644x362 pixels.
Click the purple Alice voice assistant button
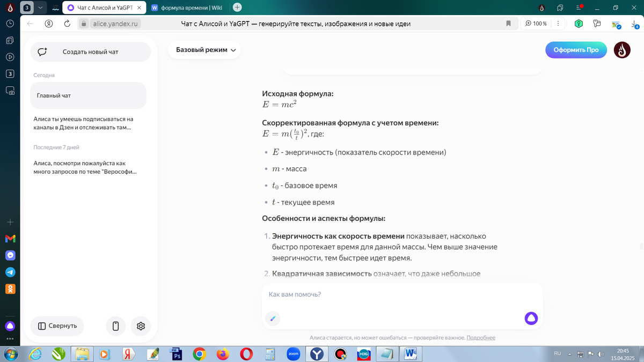click(531, 318)
